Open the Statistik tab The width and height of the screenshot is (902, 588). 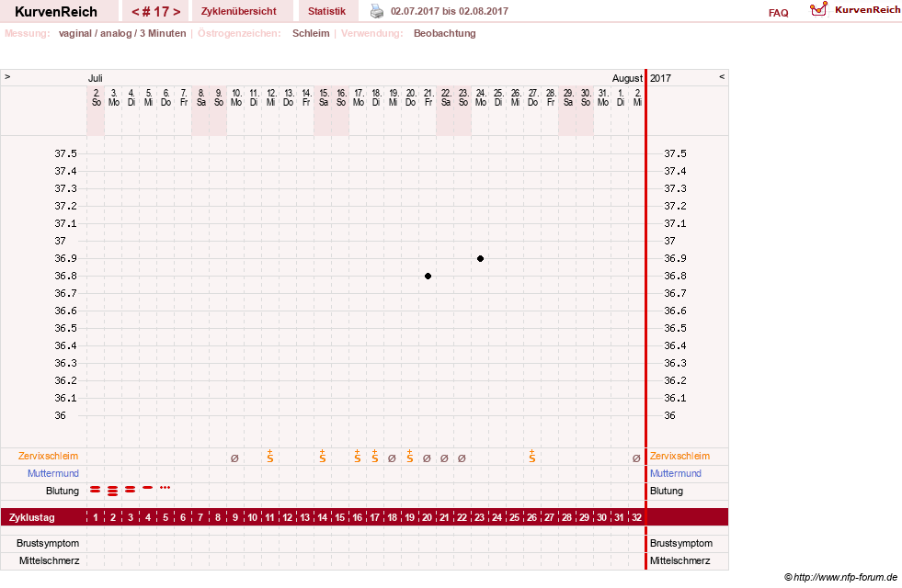click(x=326, y=11)
